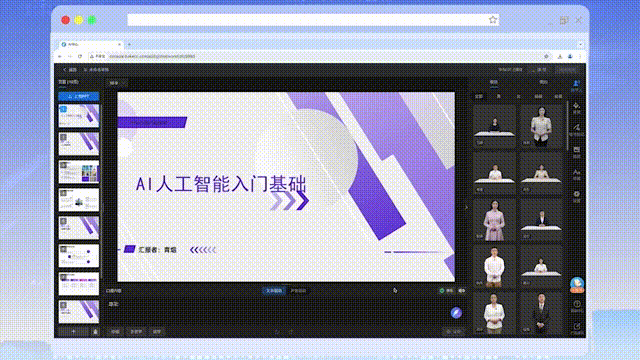Open the background paint bucket sidebar icon
Viewport: 640px width, 360px height.
coord(576,108)
